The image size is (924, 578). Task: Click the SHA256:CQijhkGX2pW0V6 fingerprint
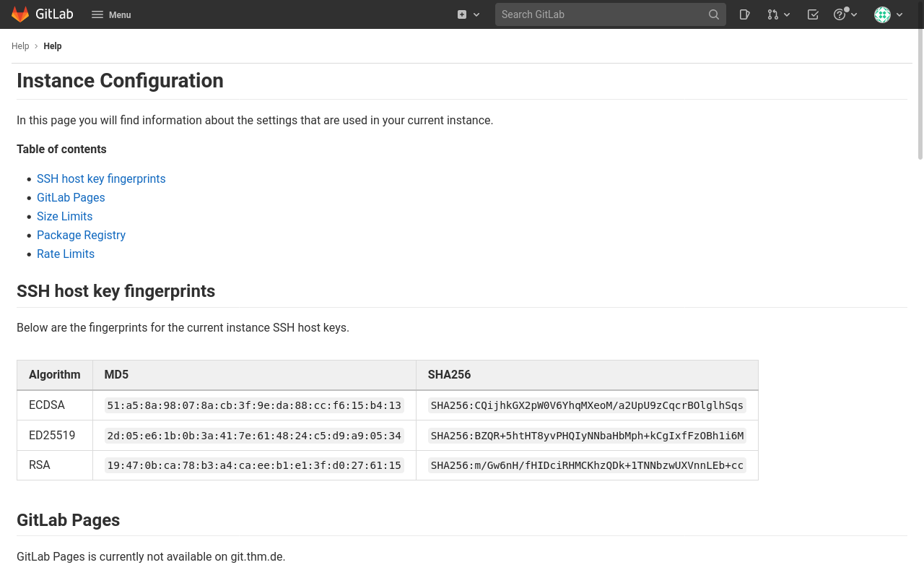[x=587, y=405]
